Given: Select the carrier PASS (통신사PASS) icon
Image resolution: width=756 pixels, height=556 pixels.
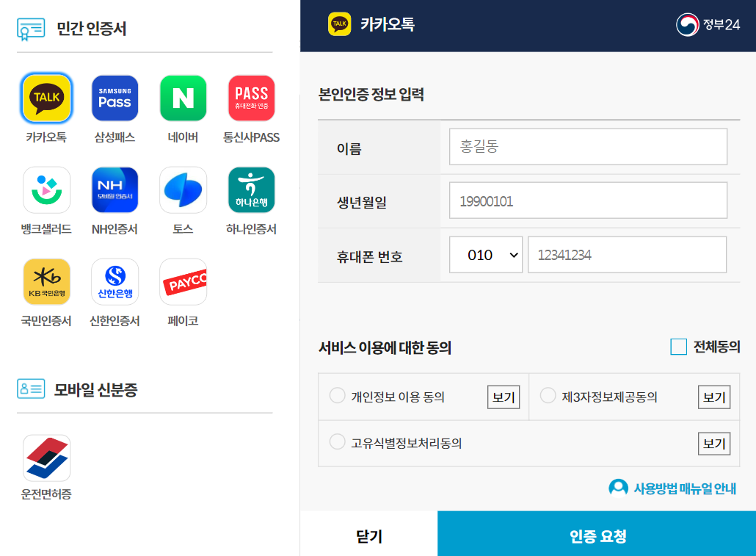Looking at the screenshot, I should pos(251,98).
